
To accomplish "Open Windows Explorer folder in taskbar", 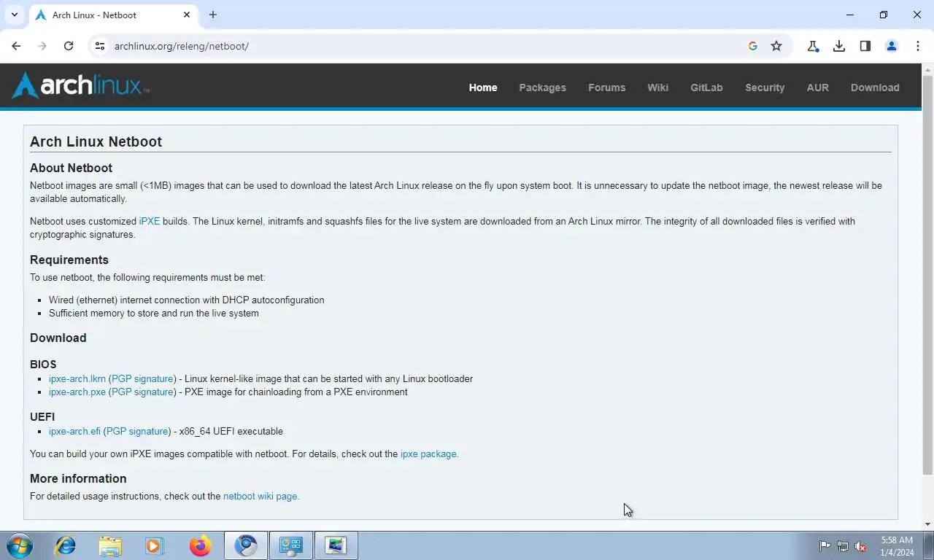I will [x=110, y=545].
